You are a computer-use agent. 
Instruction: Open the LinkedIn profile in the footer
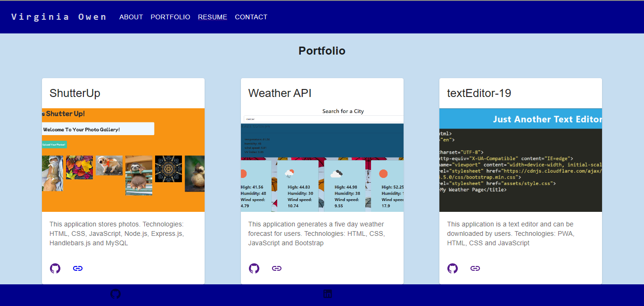[x=328, y=293]
